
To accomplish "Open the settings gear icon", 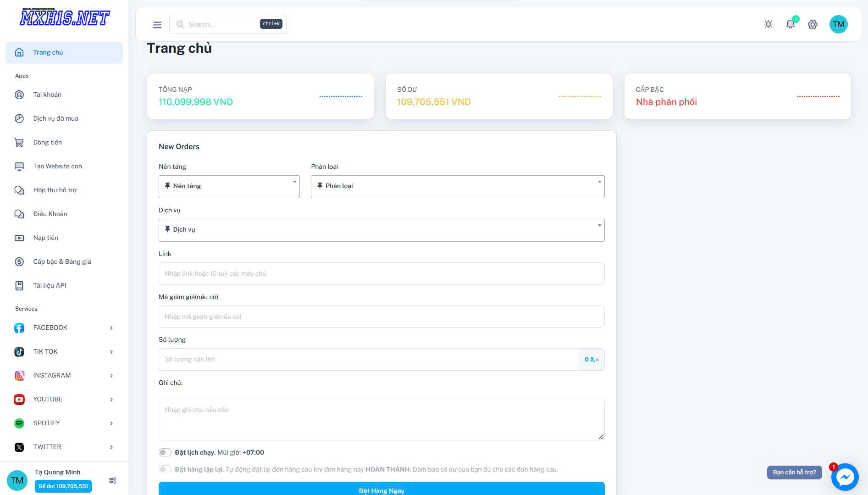I will click(813, 24).
